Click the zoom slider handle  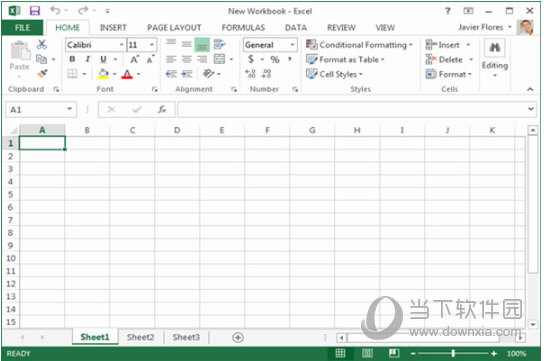tap(453, 353)
